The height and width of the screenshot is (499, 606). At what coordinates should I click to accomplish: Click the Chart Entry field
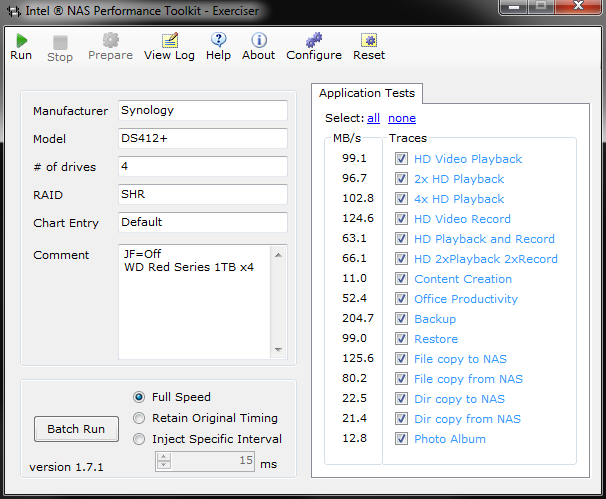tap(203, 222)
